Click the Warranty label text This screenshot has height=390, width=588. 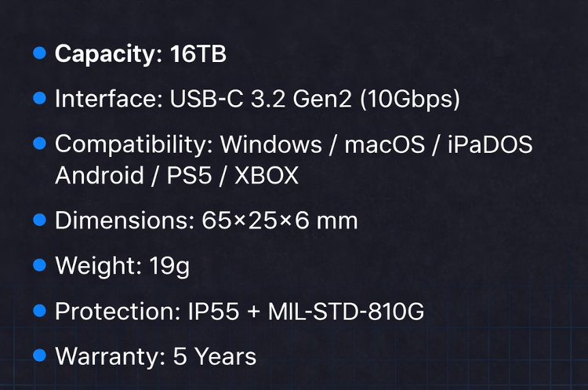107,357
